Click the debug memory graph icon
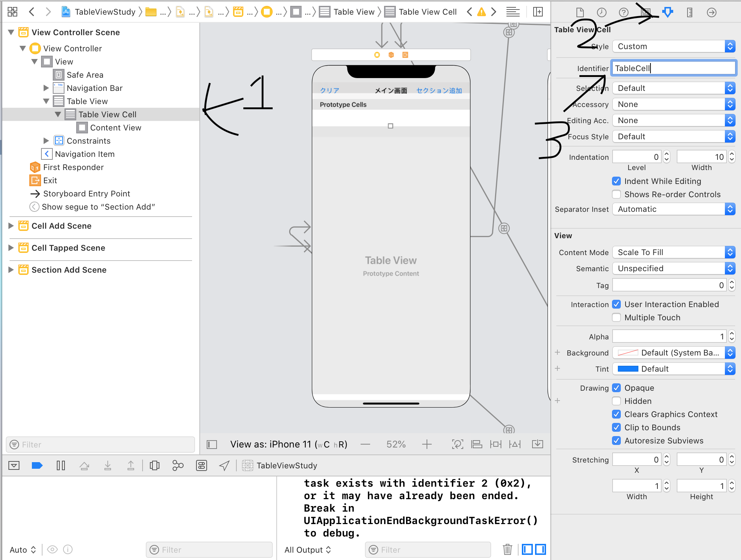This screenshot has height=560, width=741. pyautogui.click(x=178, y=465)
